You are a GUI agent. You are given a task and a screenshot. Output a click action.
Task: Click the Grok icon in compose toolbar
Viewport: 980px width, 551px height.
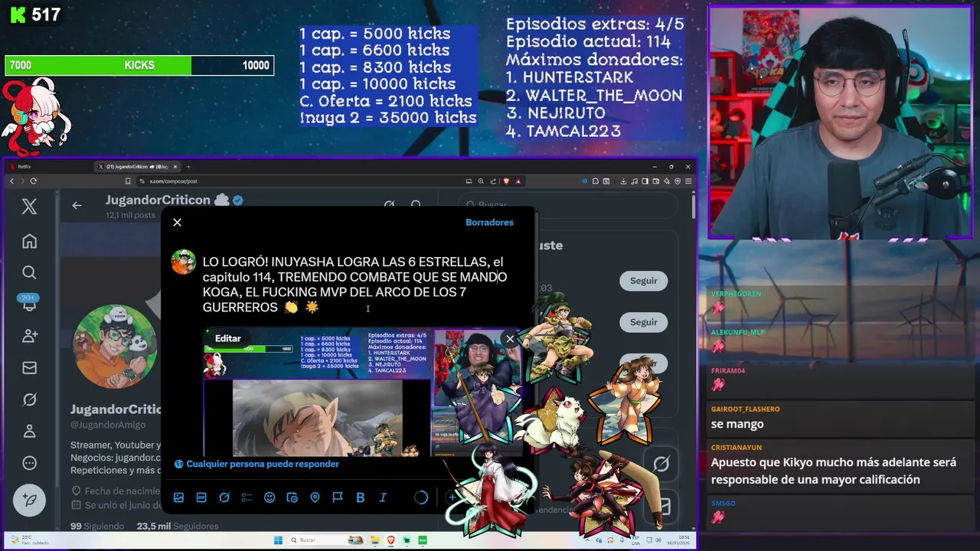pyautogui.click(x=224, y=497)
